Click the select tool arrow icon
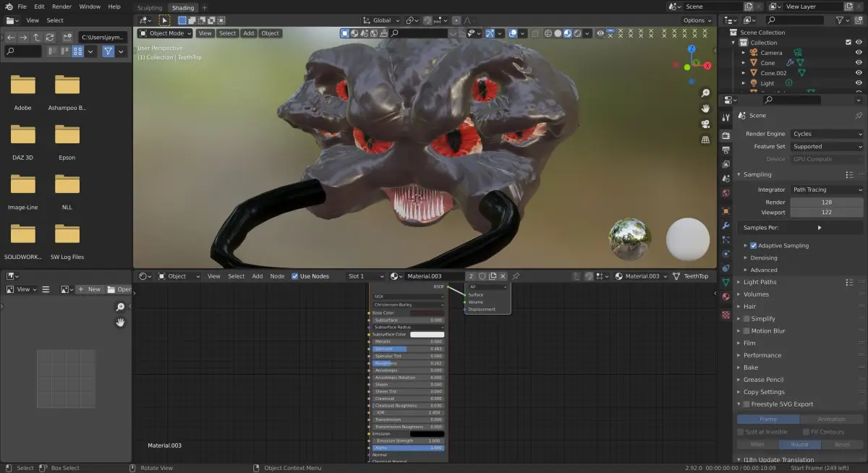This screenshot has height=473, width=868. coord(165,20)
